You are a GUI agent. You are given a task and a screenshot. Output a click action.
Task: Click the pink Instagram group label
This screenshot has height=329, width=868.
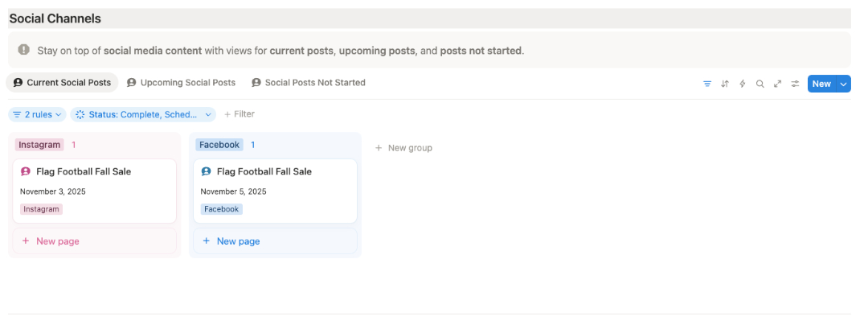tap(39, 145)
